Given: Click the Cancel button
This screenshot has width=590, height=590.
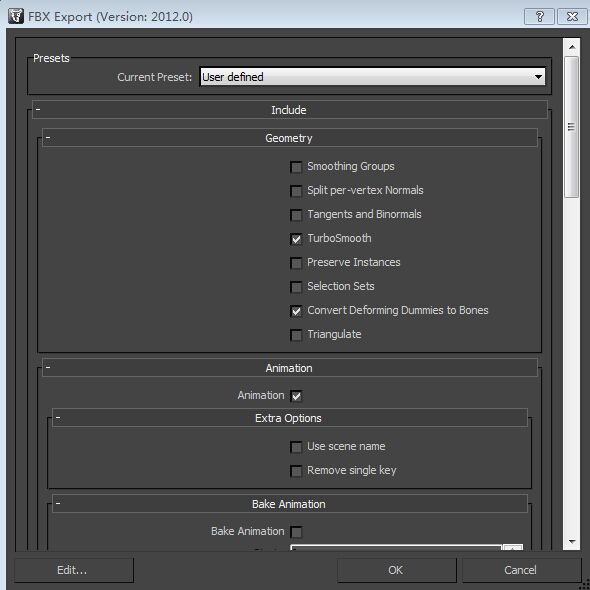Looking at the screenshot, I should click(x=521, y=570).
